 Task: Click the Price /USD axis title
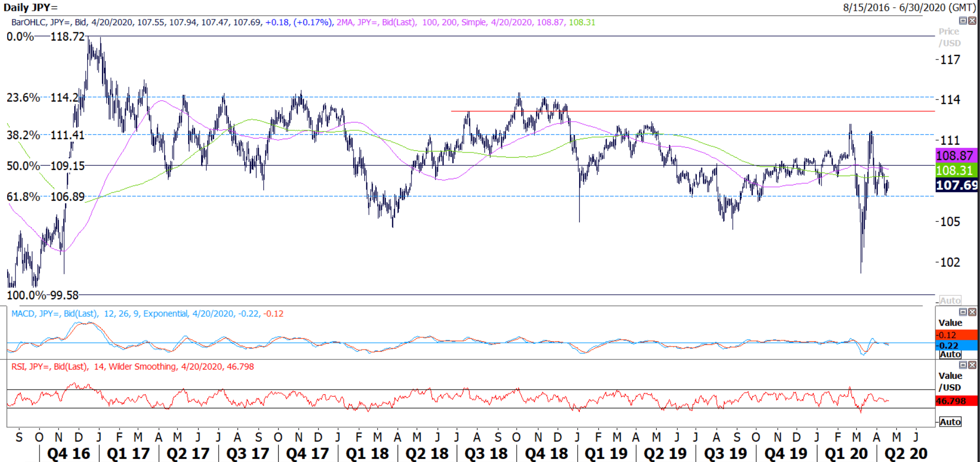950,37
